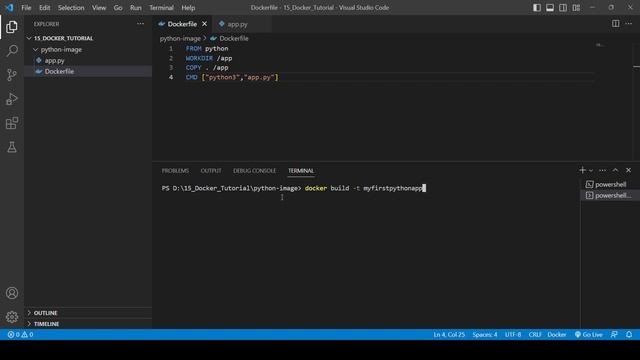The image size is (640, 360).
Task: Open the Source Control view
Action: click(x=12, y=75)
